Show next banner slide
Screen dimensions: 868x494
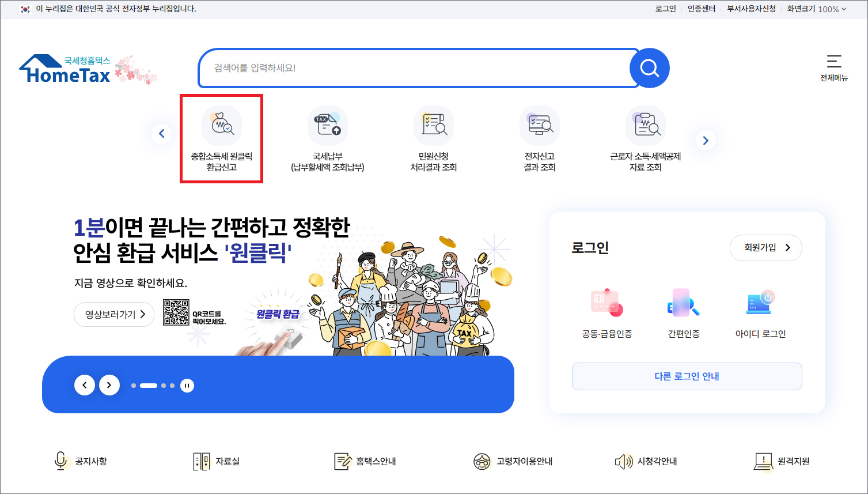[109, 385]
